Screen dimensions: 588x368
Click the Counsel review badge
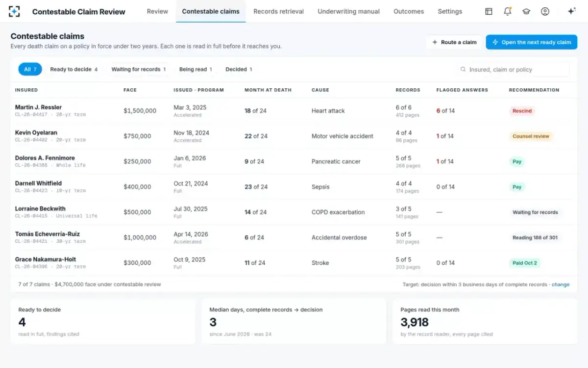click(x=531, y=136)
